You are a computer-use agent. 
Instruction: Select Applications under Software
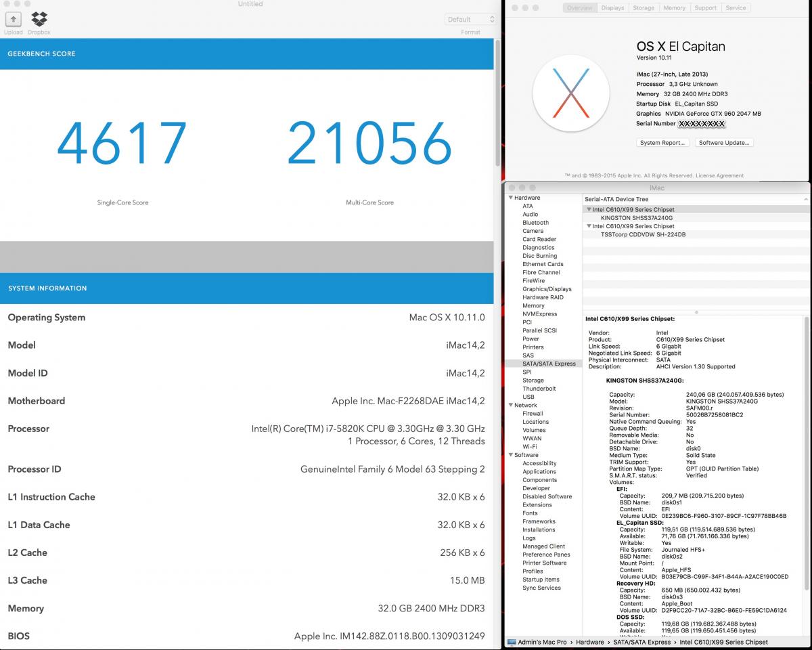(x=539, y=472)
